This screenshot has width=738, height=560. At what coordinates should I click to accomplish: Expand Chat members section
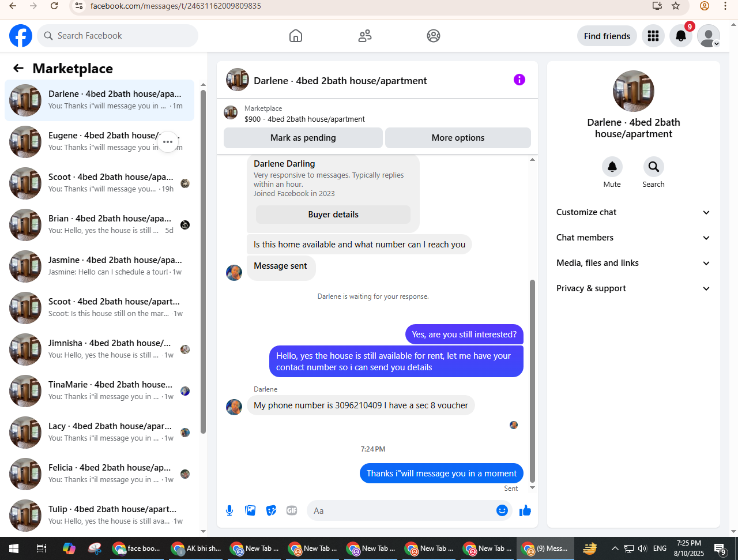pos(634,238)
